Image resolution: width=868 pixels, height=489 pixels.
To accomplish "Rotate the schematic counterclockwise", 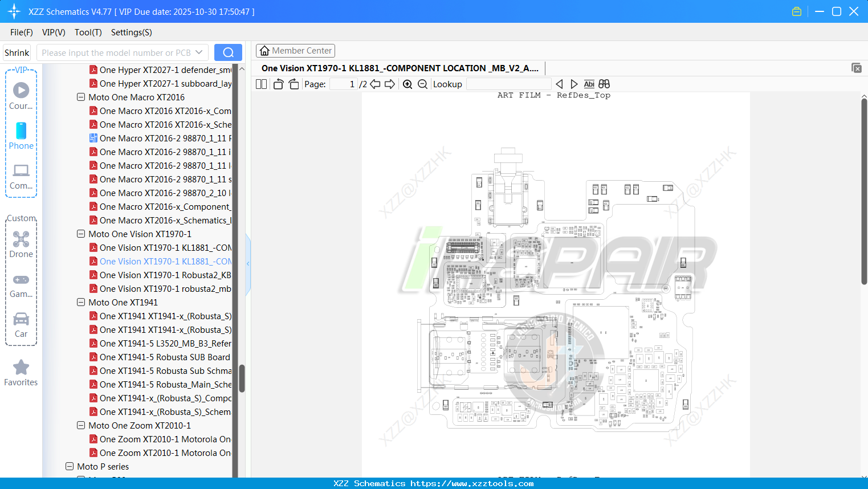I will pyautogui.click(x=278, y=84).
